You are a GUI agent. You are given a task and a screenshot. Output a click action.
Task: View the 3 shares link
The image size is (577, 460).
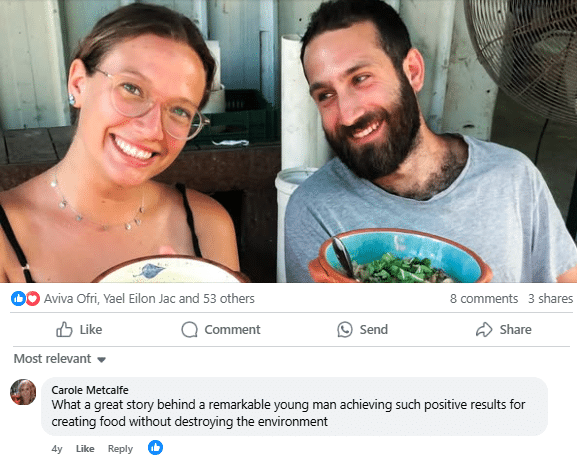(x=551, y=298)
